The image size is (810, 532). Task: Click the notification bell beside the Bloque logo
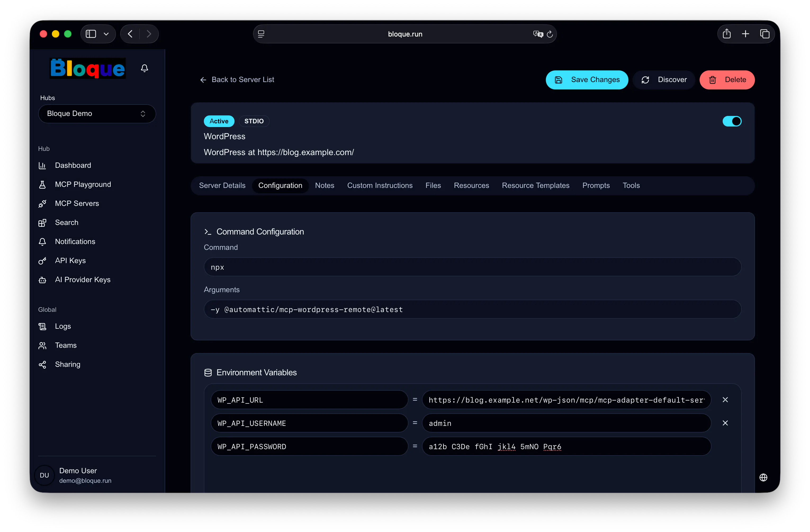[144, 68]
